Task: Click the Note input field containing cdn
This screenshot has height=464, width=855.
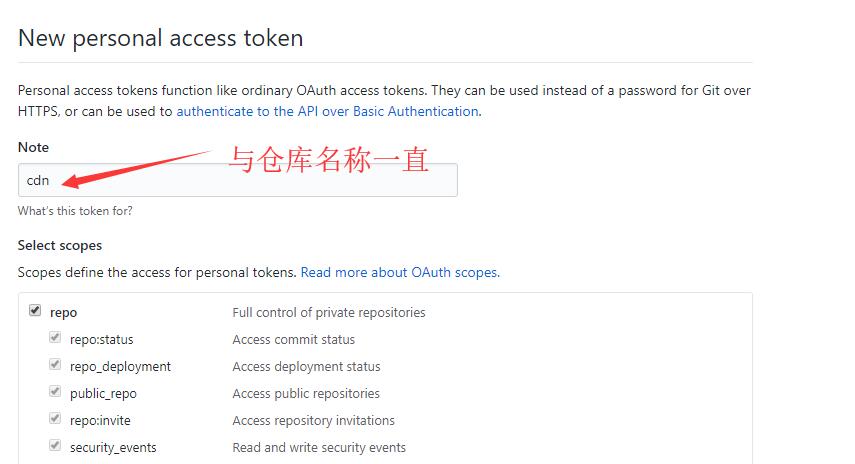Action: [x=237, y=180]
